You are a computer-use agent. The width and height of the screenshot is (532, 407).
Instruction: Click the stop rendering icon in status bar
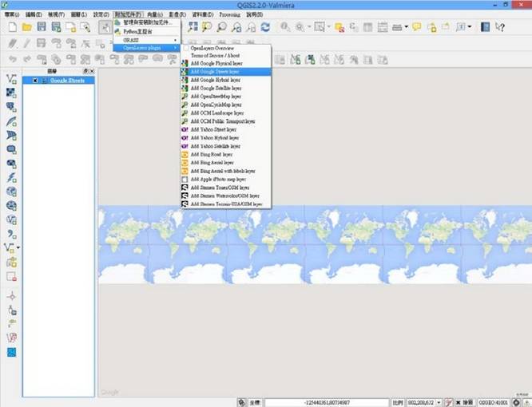point(449,402)
